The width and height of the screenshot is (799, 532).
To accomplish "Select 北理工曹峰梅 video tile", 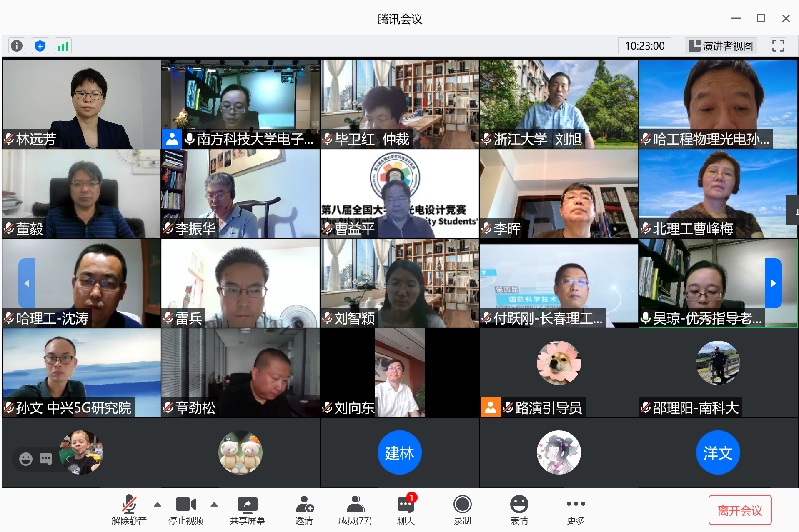I will pyautogui.click(x=718, y=194).
